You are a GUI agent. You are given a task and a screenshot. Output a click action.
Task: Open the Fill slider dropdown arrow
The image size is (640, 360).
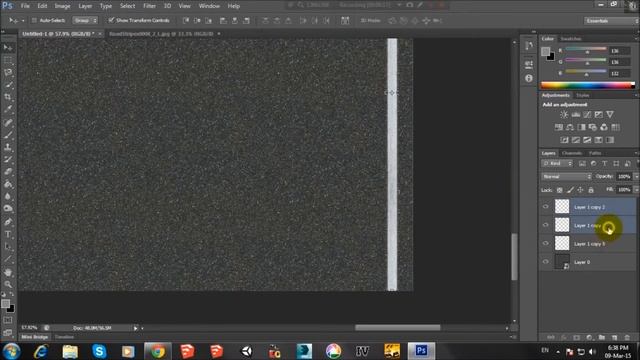pos(636,189)
